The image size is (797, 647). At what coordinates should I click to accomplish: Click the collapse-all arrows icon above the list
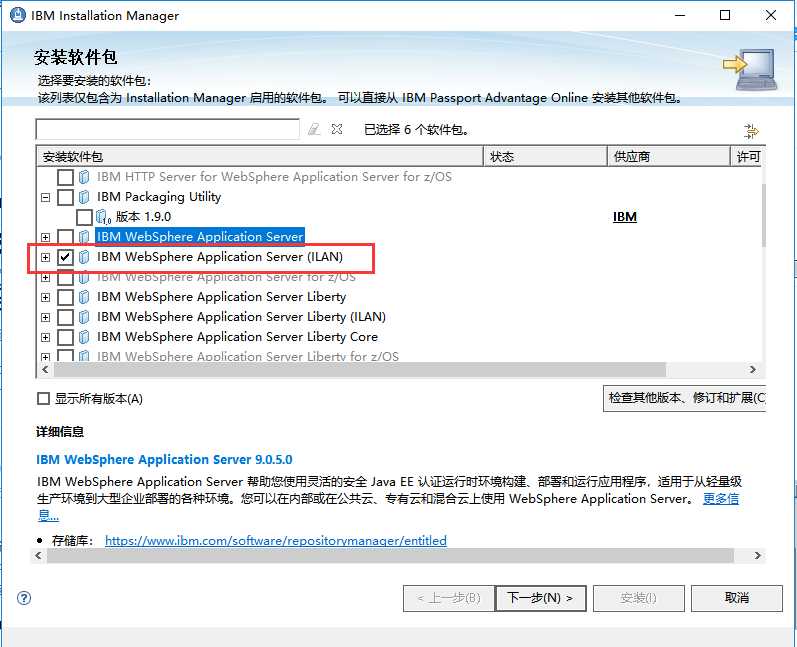click(751, 131)
